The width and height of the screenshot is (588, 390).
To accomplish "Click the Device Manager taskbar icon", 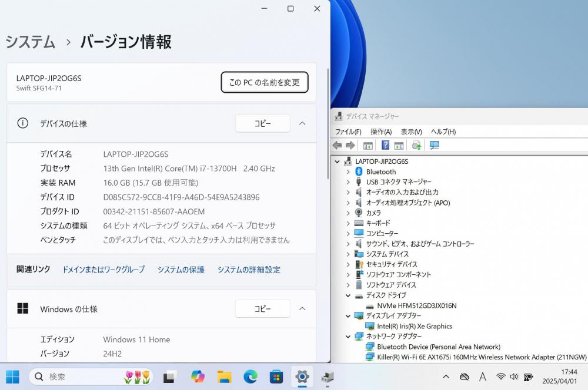I will (328, 376).
